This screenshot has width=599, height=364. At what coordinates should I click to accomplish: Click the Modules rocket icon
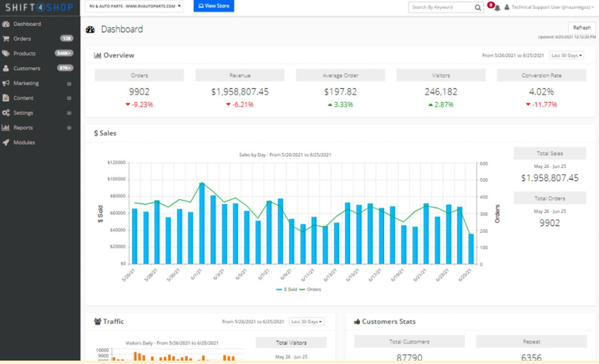pyautogui.click(x=5, y=142)
